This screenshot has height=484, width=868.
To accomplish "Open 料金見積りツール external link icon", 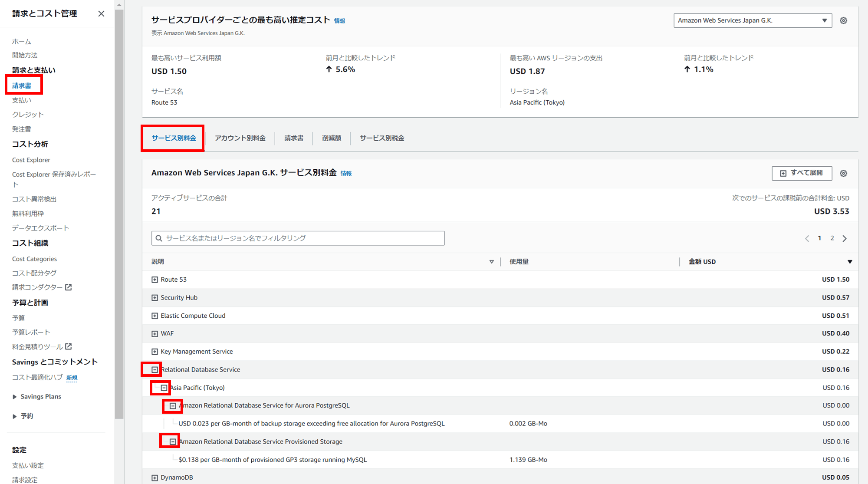I will (68, 346).
